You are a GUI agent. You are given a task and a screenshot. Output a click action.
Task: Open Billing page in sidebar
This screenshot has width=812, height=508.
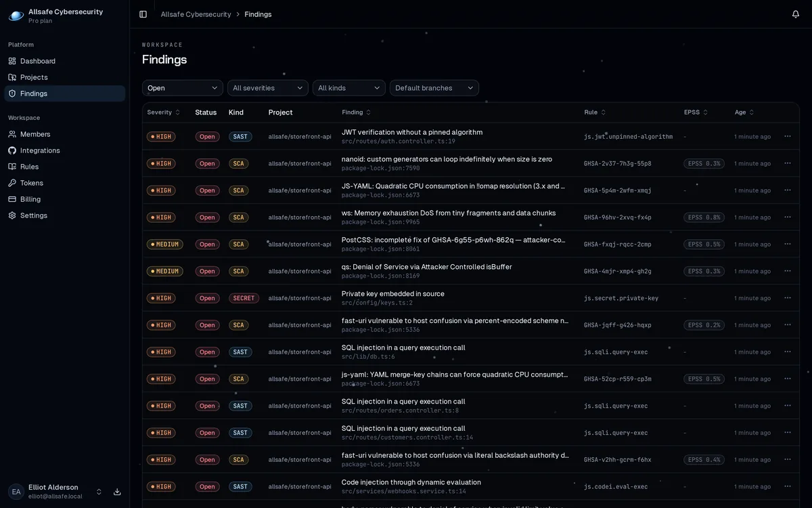pos(65,199)
